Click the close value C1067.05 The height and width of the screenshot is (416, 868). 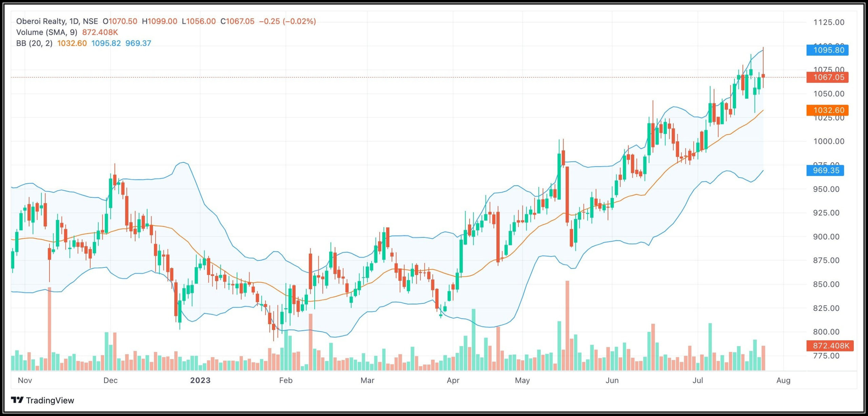pos(237,21)
